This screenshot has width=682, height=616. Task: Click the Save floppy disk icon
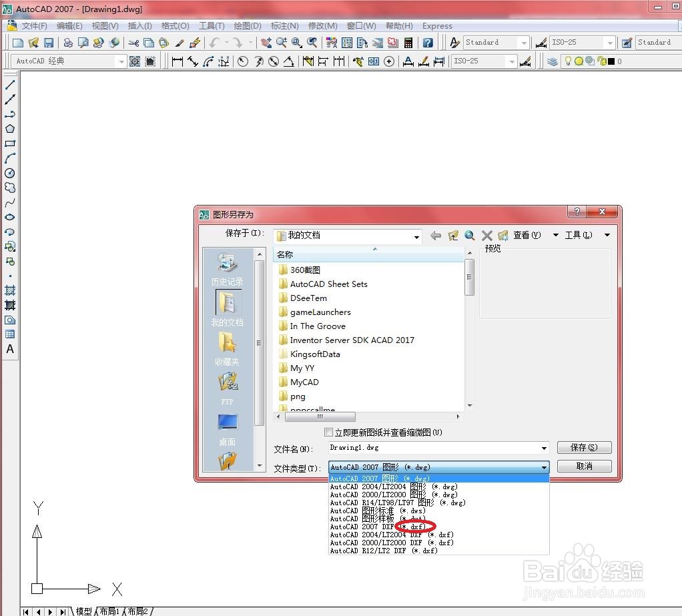[x=49, y=43]
